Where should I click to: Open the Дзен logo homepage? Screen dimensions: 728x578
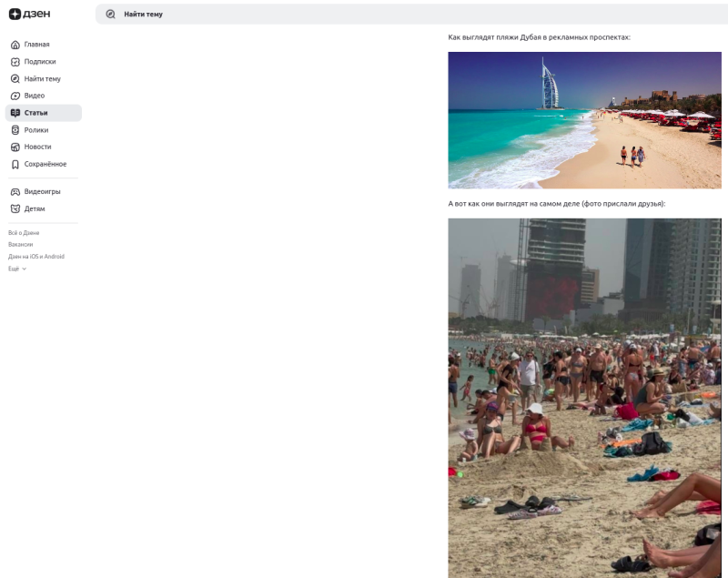click(x=30, y=14)
